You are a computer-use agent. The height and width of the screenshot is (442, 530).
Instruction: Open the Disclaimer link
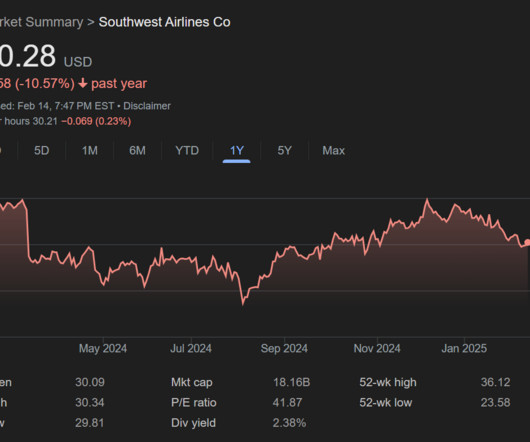(x=147, y=106)
